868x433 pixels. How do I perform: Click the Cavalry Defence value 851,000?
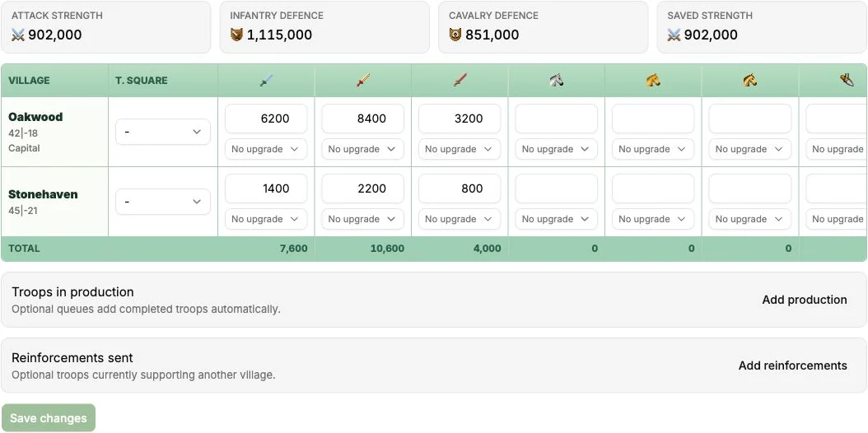click(492, 35)
